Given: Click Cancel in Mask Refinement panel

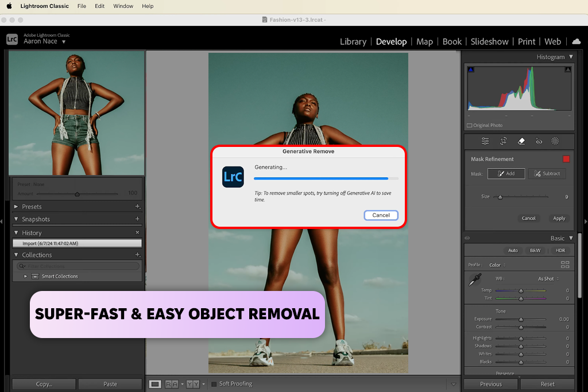Looking at the screenshot, I should tap(529, 218).
